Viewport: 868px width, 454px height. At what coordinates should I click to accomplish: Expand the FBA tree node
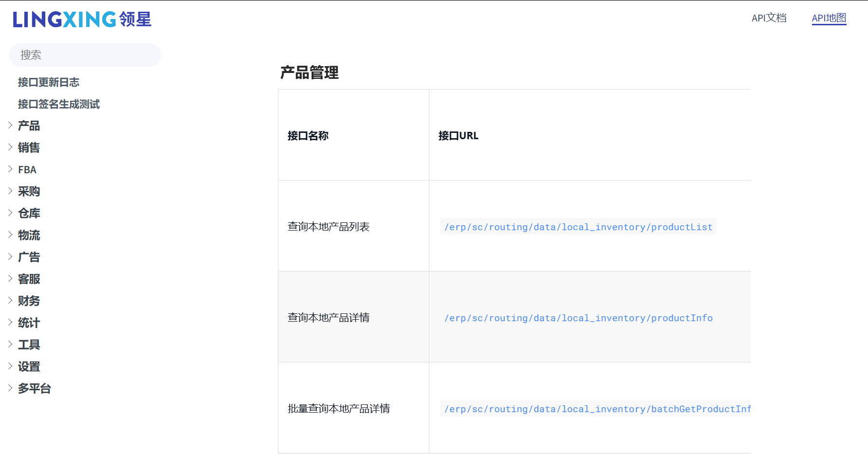pyautogui.click(x=10, y=169)
